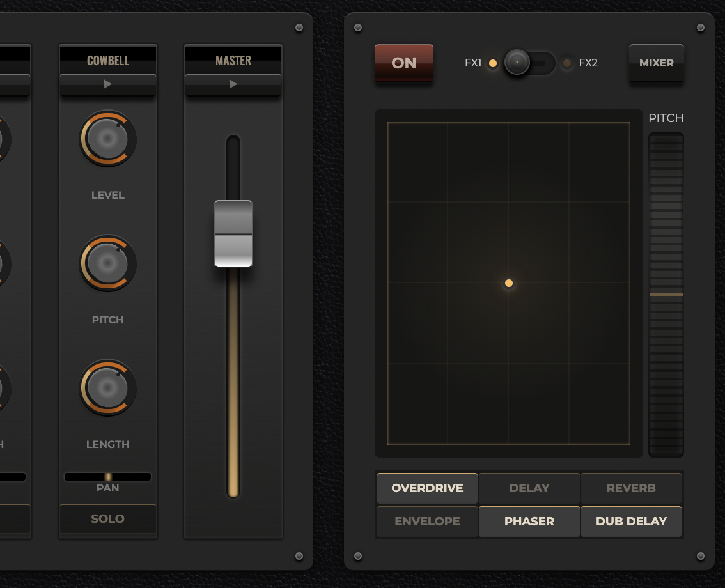Image resolution: width=725 pixels, height=588 pixels.
Task: Click the FX1 indicator light
Action: (x=493, y=63)
